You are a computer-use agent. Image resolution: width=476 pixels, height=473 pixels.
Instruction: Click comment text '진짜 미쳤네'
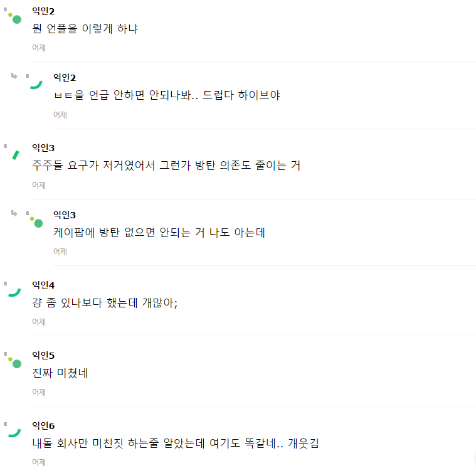[60, 373]
